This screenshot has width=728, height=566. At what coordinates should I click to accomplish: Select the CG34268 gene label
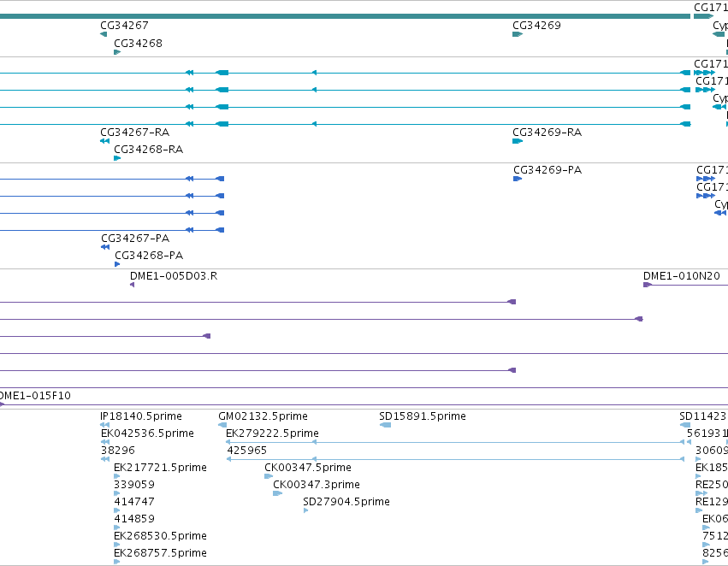[x=139, y=44]
